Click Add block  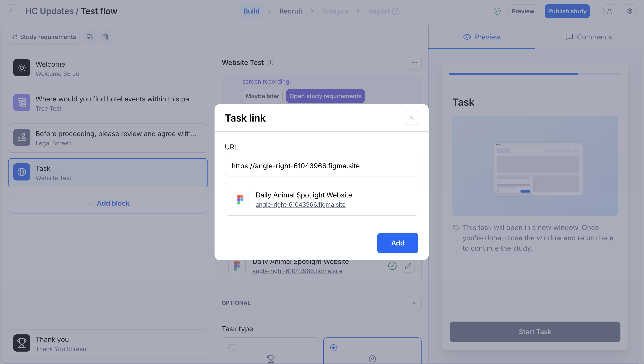click(108, 203)
